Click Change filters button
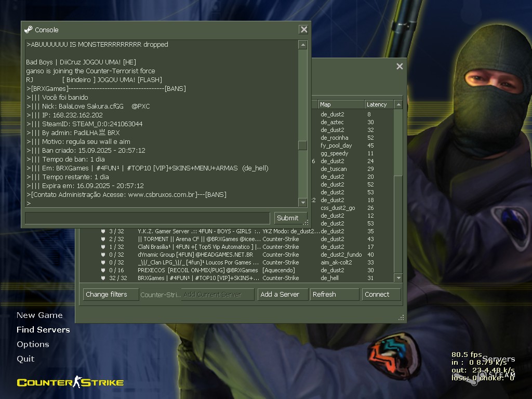Screen dimensions: 532x399 pos(111,294)
